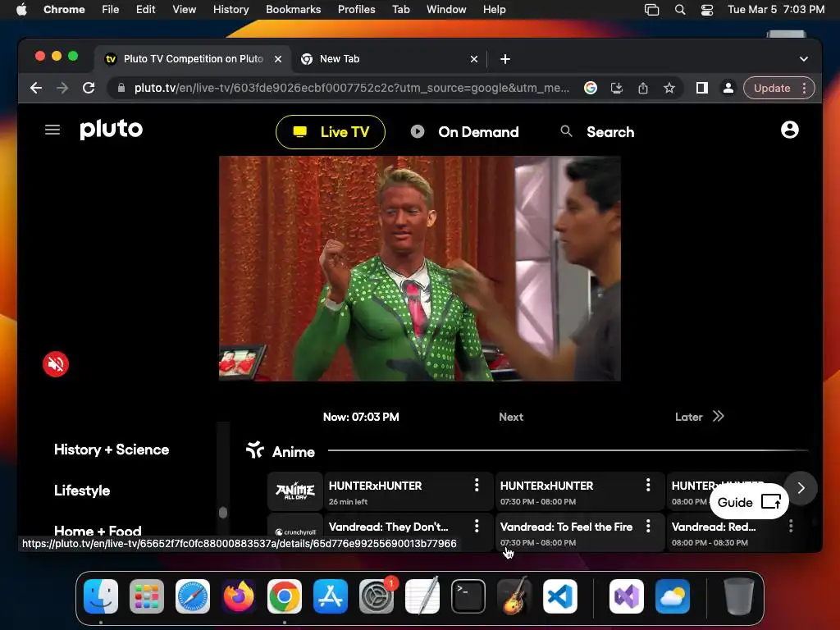
Task: Select the History + Science category
Action: [x=112, y=450]
